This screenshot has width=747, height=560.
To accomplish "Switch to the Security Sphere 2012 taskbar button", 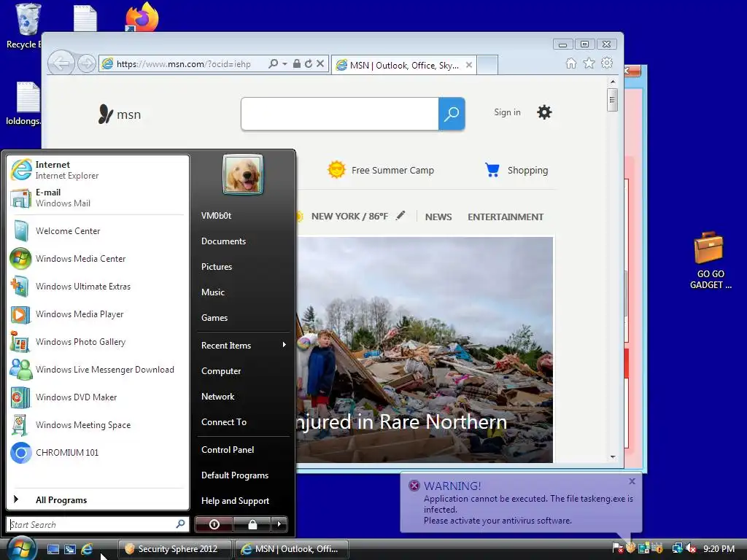I will pyautogui.click(x=175, y=549).
